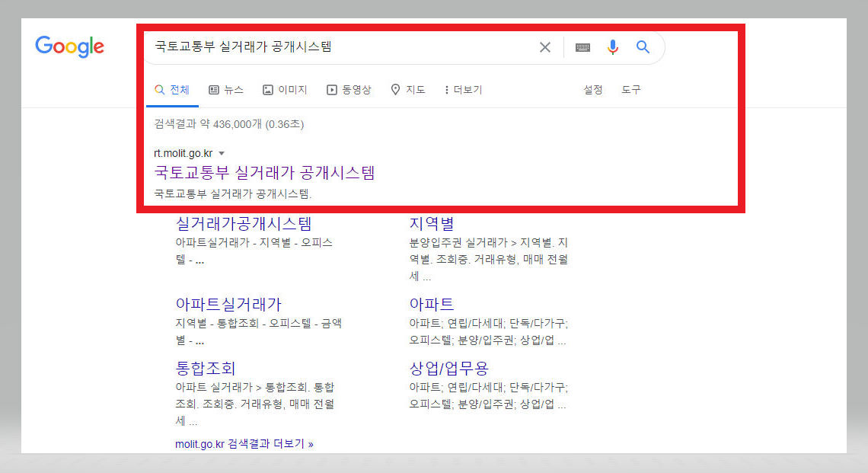Start voice search with microphone icon
The width and height of the screenshot is (868, 473).
(612, 47)
